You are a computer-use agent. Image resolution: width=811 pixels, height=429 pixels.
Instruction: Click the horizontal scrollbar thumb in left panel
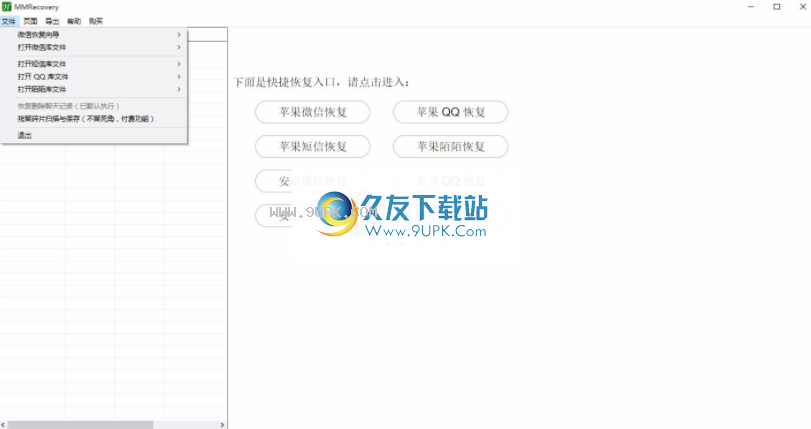pyautogui.click(x=81, y=425)
